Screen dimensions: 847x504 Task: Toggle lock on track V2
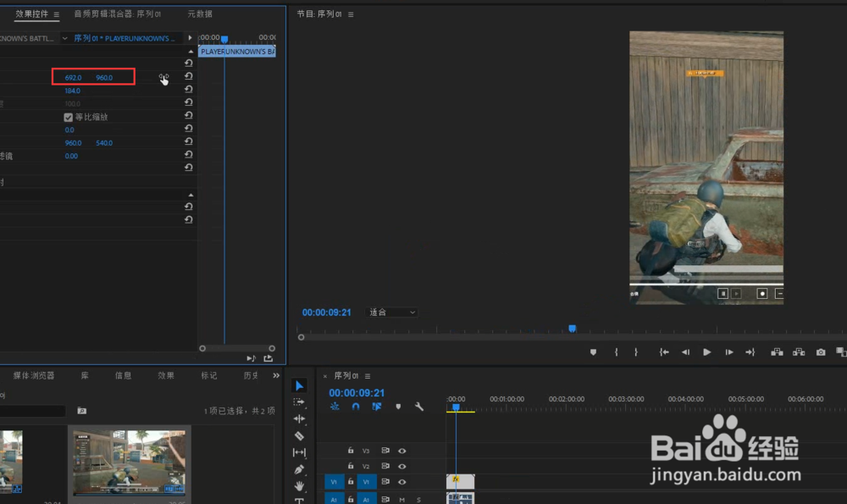[351, 466]
